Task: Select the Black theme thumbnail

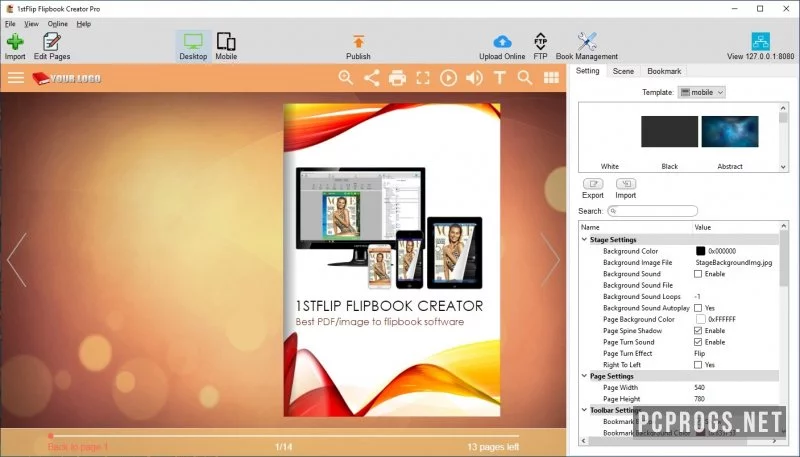Action: [x=669, y=132]
